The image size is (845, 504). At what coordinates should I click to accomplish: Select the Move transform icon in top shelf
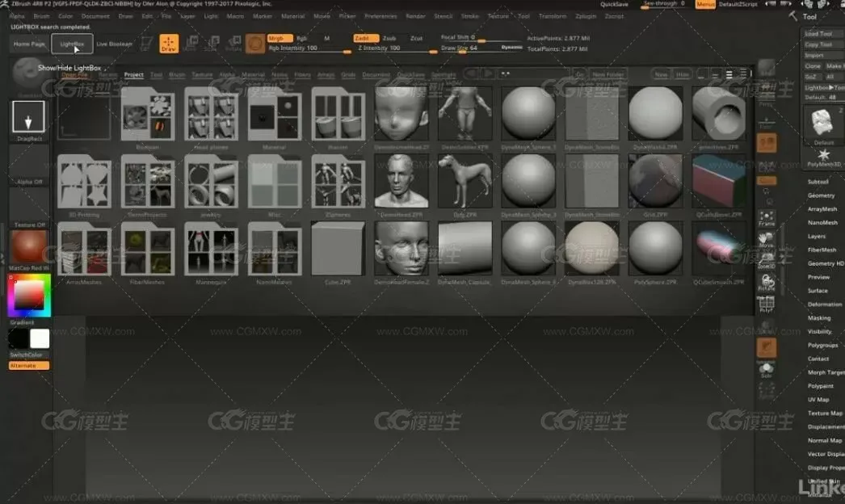[191, 44]
